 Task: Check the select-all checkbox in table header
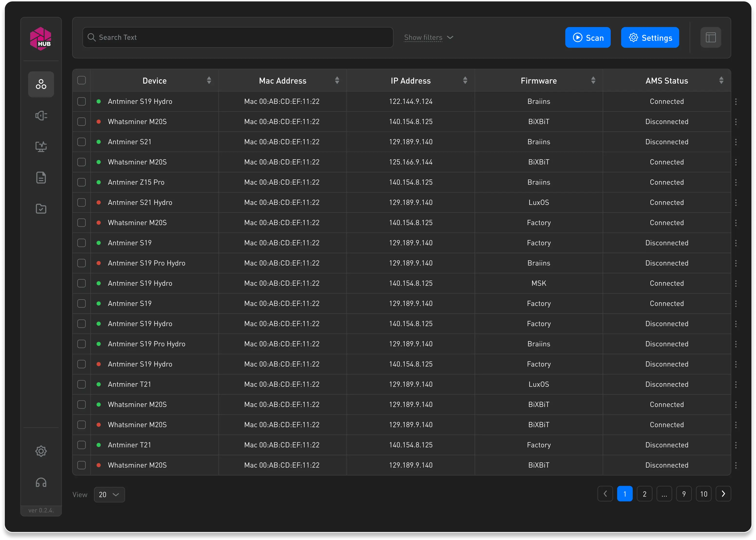pyautogui.click(x=82, y=80)
